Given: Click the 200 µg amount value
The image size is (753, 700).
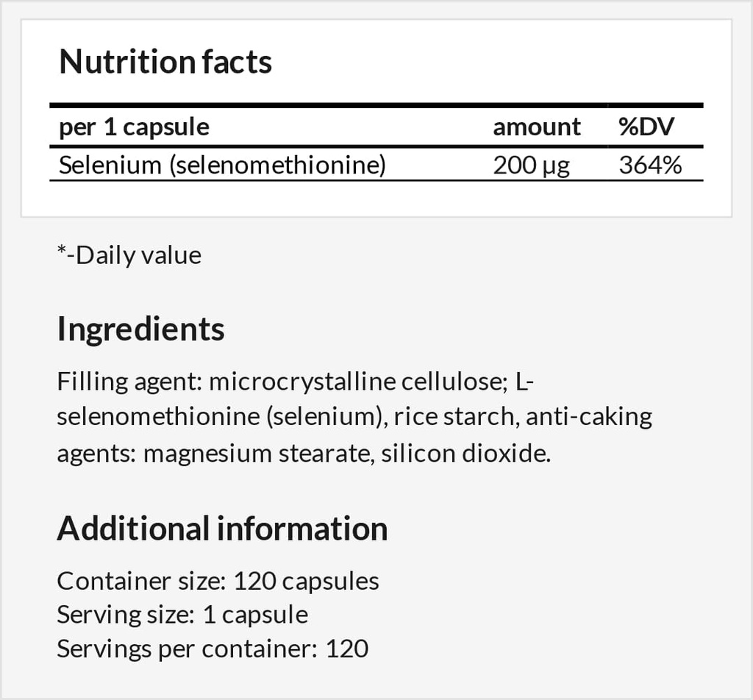Looking at the screenshot, I should coord(531,165).
